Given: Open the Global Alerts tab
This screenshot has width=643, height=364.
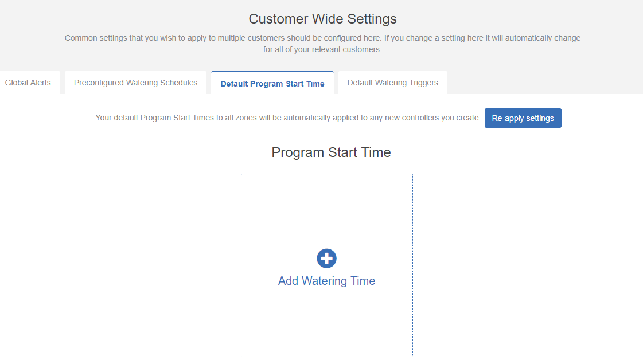Looking at the screenshot, I should point(28,83).
